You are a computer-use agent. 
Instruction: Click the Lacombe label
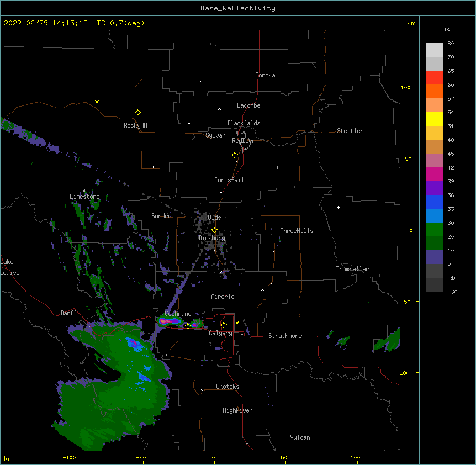coord(248,105)
